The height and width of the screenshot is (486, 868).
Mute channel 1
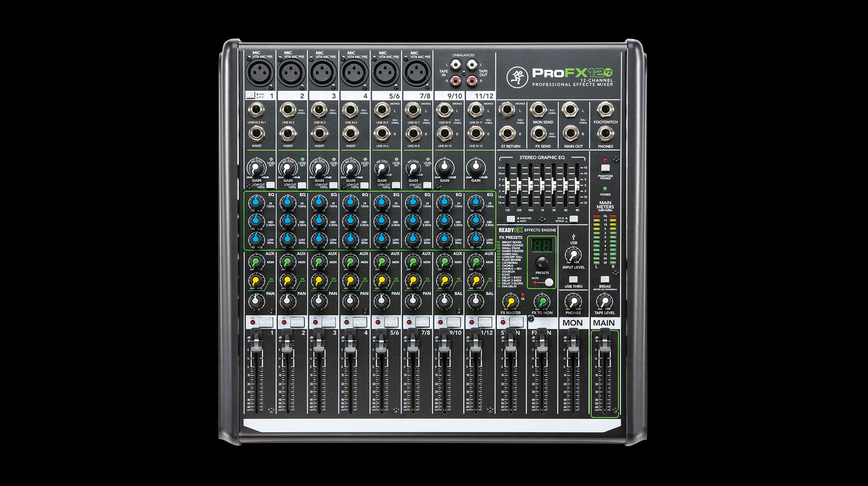click(x=266, y=322)
